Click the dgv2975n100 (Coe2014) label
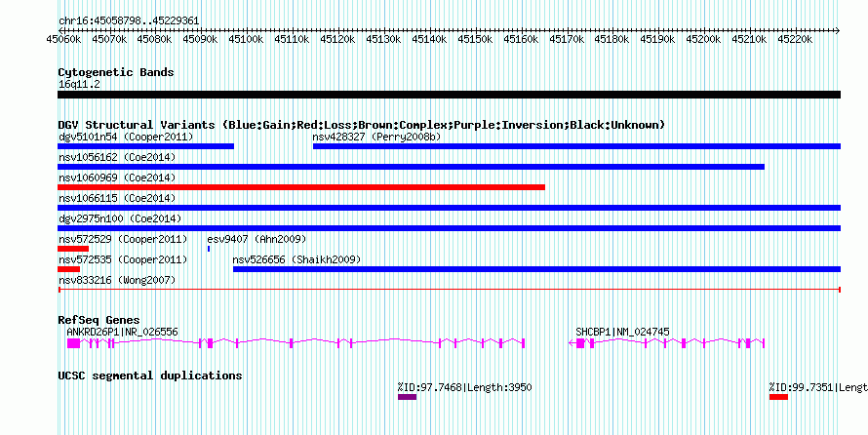868x435 pixels. [120, 218]
